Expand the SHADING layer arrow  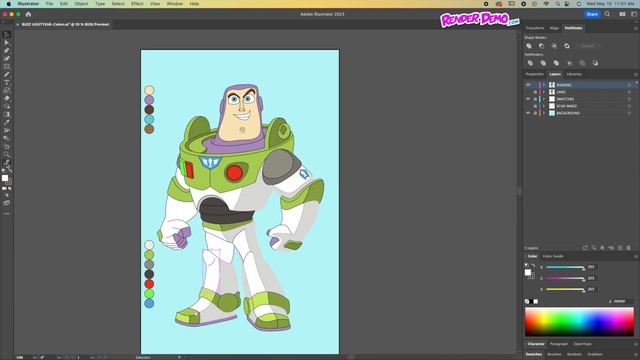point(544,85)
